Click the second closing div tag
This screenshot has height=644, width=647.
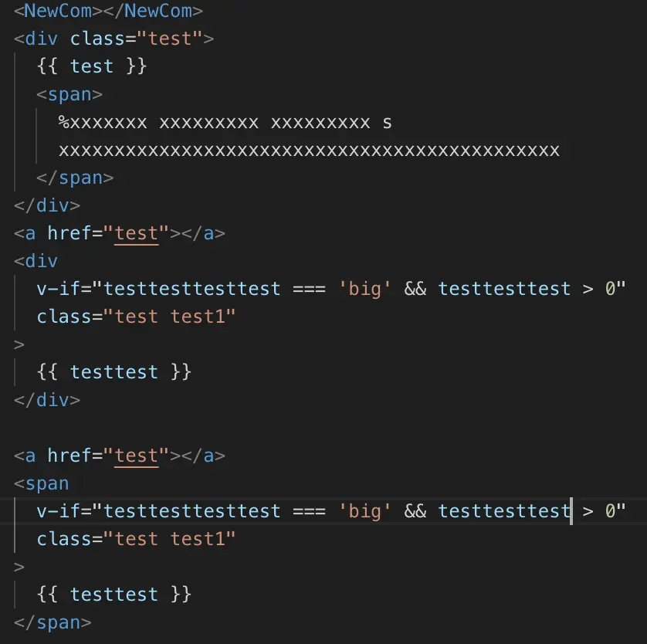pyautogui.click(x=47, y=400)
